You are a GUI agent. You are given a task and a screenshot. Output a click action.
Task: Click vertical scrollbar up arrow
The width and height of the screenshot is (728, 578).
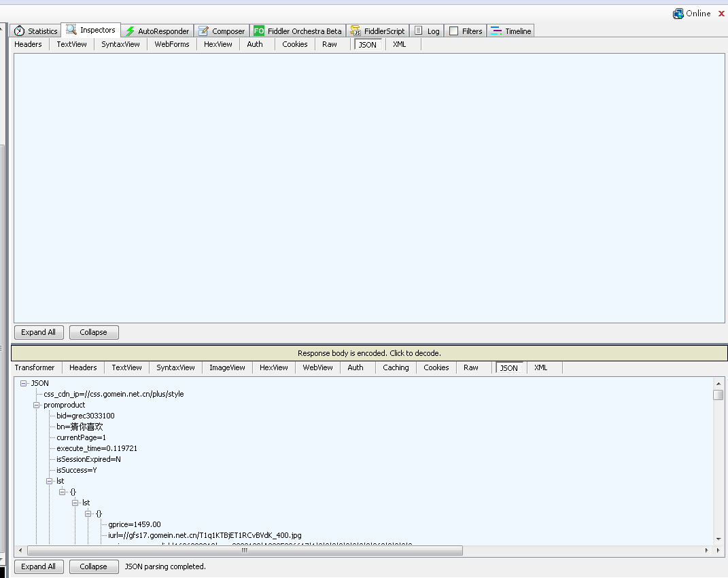coord(718,383)
